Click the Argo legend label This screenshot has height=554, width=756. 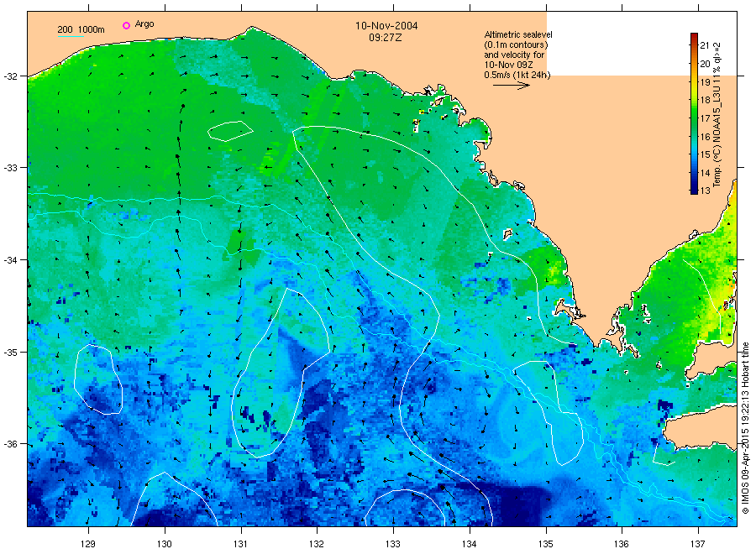point(144,24)
